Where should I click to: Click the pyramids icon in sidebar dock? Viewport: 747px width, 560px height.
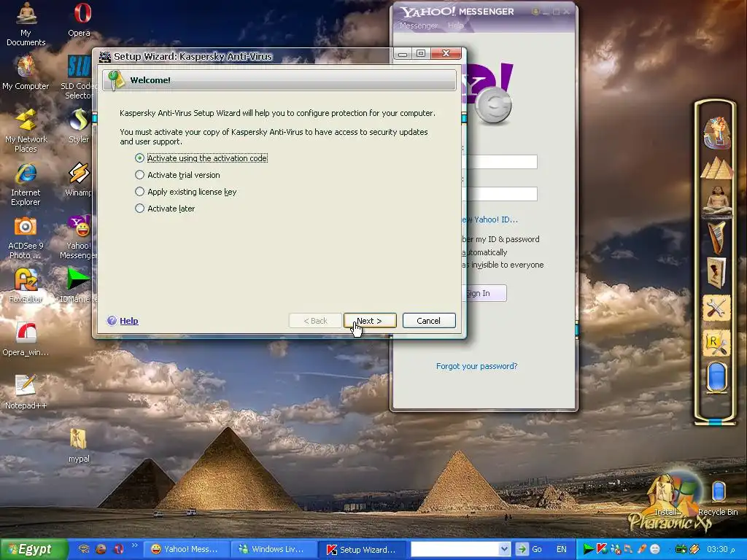(716, 168)
